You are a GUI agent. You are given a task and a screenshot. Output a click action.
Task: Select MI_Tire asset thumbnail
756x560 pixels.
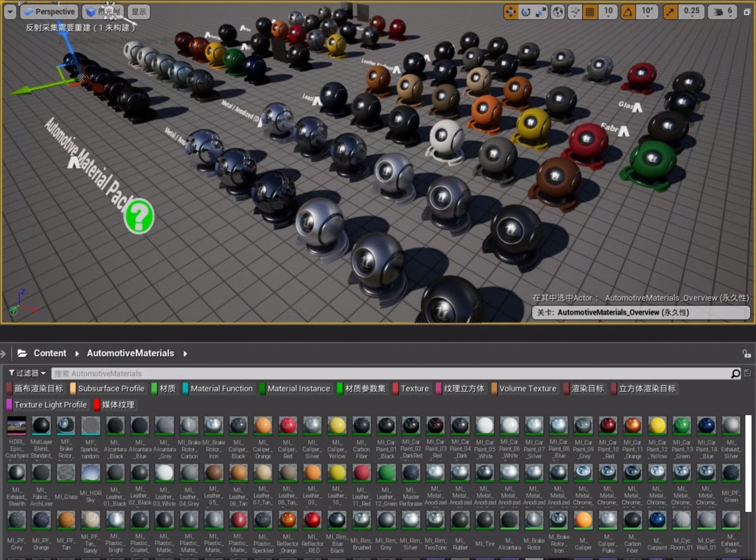(x=485, y=520)
